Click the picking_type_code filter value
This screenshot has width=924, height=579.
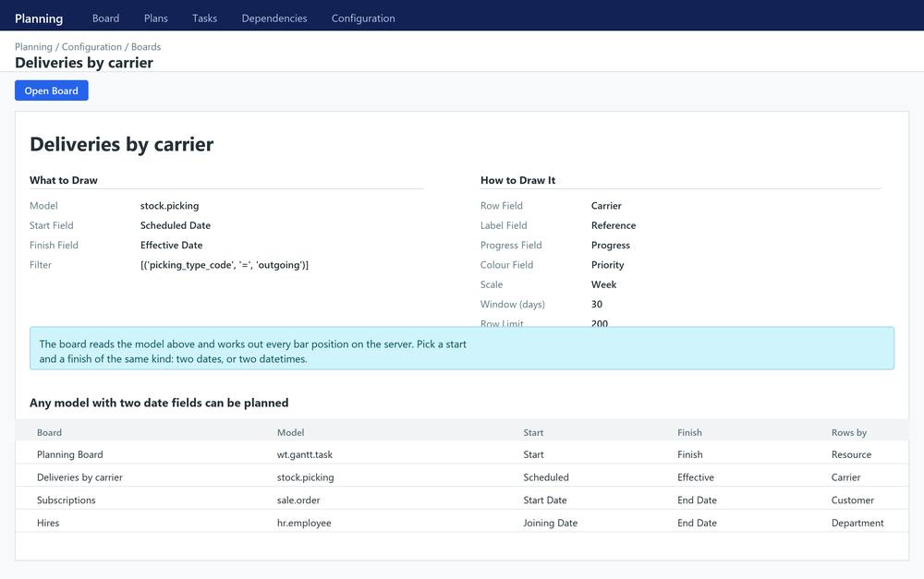(224, 265)
